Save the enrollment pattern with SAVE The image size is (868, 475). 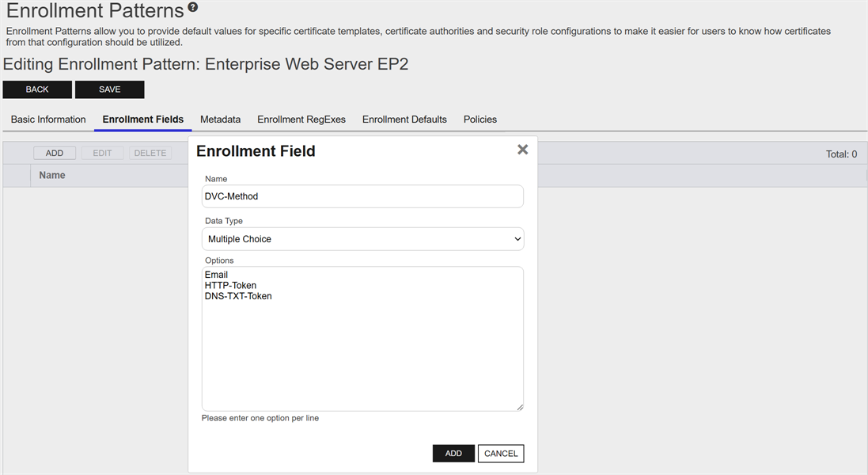pyautogui.click(x=109, y=89)
